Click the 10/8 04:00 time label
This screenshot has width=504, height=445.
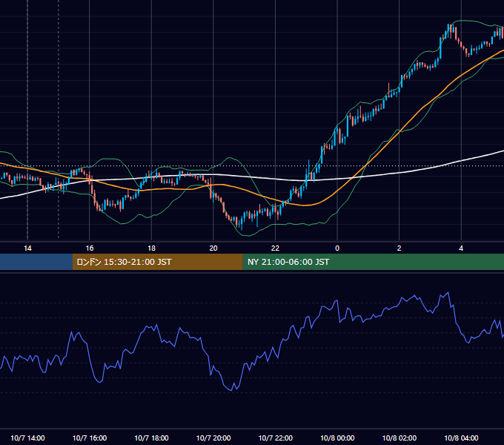(x=461, y=438)
